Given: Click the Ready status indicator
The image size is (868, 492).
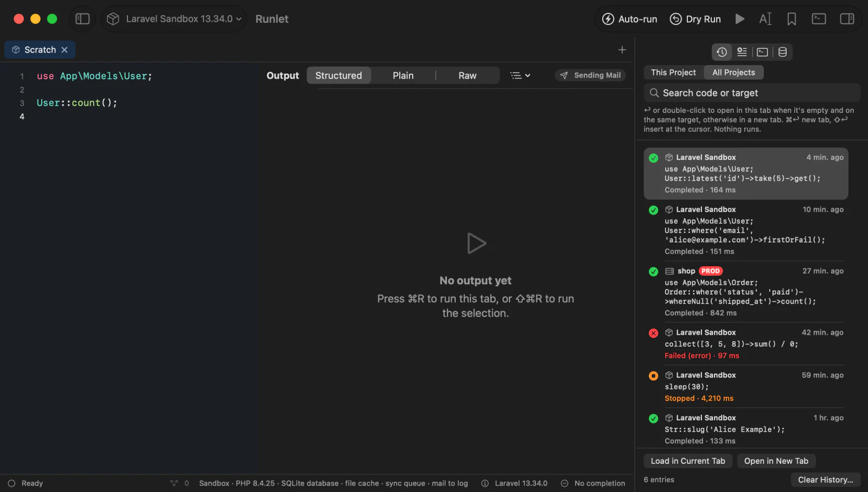Looking at the screenshot, I should point(25,483).
